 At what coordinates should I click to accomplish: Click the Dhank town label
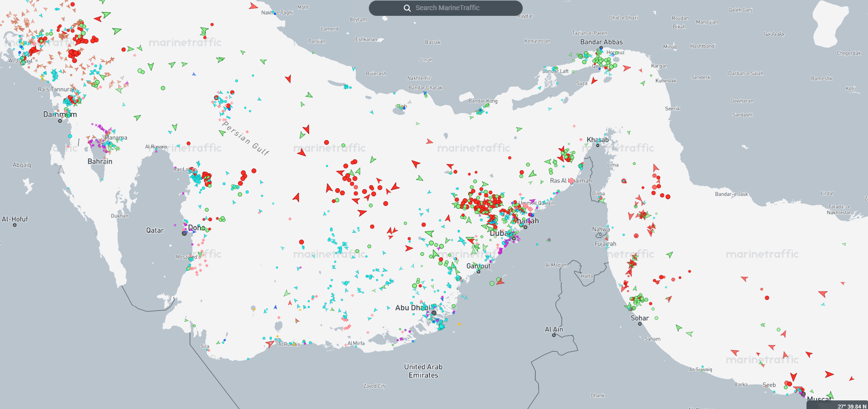coord(597,396)
